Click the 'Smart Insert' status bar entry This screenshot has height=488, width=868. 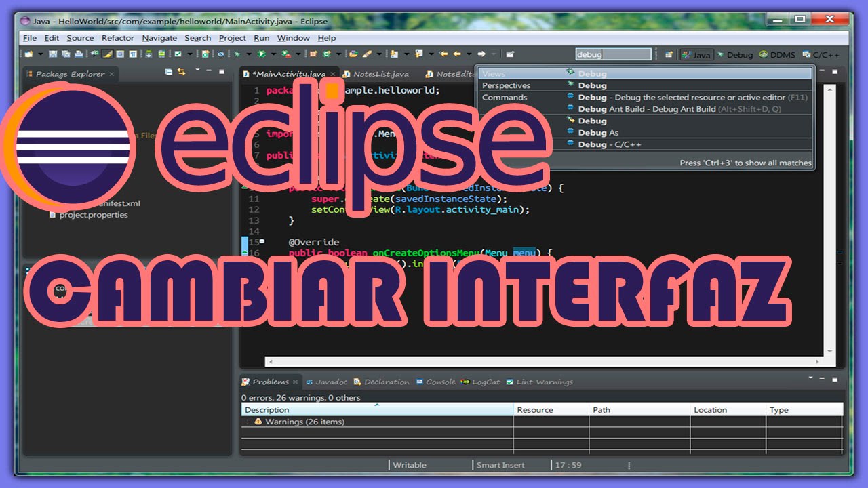click(x=500, y=465)
